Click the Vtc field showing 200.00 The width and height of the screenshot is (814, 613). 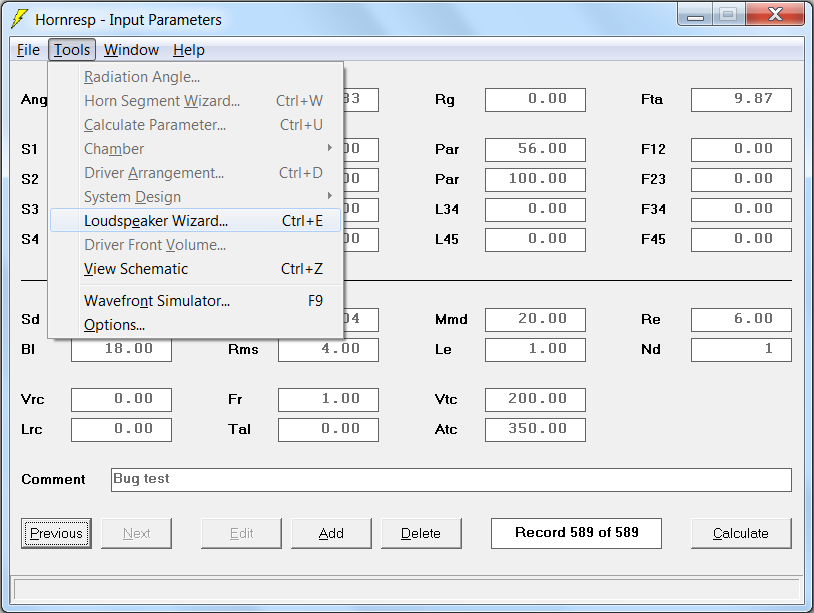tap(535, 400)
